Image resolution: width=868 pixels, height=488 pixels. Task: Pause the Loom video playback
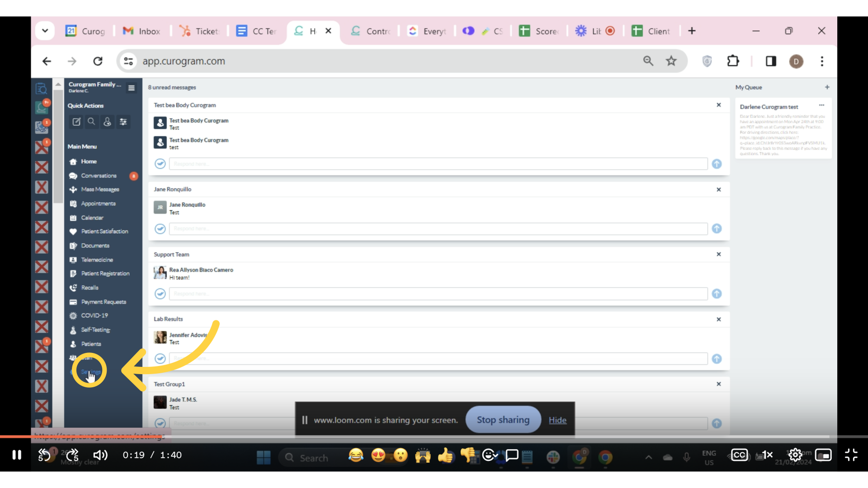click(17, 455)
